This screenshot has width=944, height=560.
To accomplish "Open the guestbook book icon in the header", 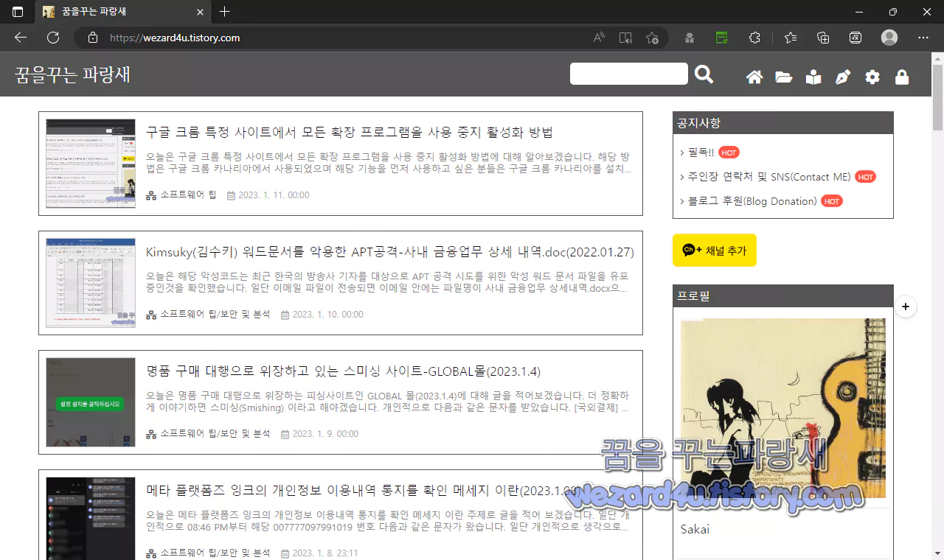I will [813, 77].
